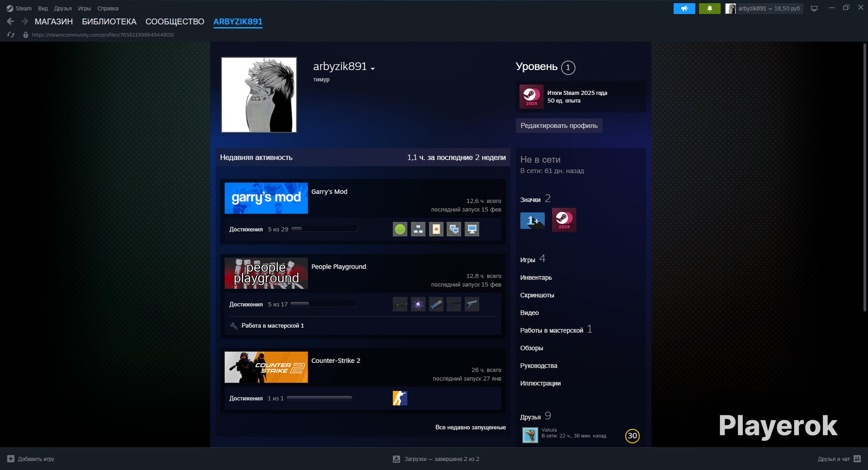Viewport: 868px width, 470px height.
Task: Click the green ball Garry's Mod achievement
Action: pos(400,229)
